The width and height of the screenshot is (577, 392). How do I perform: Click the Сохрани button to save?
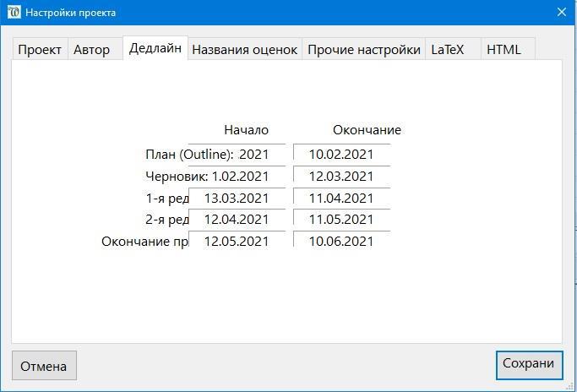pos(529,364)
